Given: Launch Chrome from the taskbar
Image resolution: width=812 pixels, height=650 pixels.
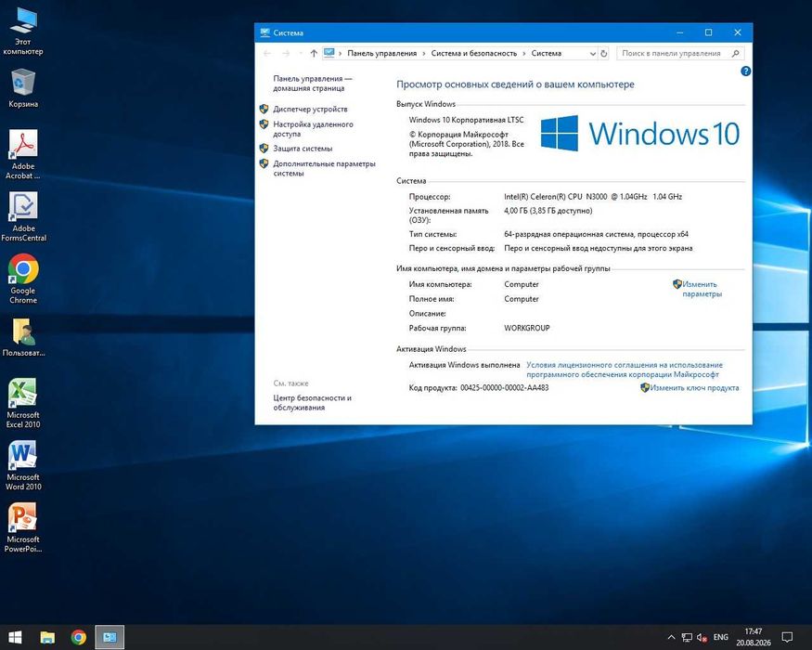Looking at the screenshot, I should 78,637.
